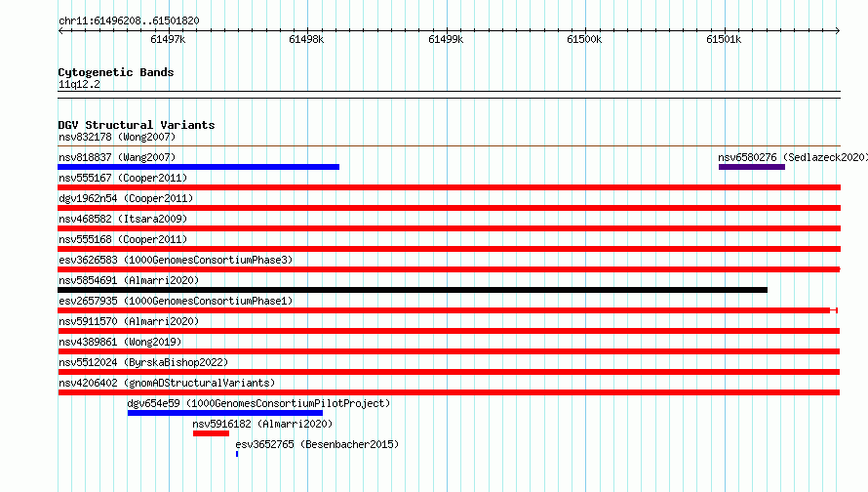
Task: Click the DGV Structural Variants track title
Action: tap(137, 125)
